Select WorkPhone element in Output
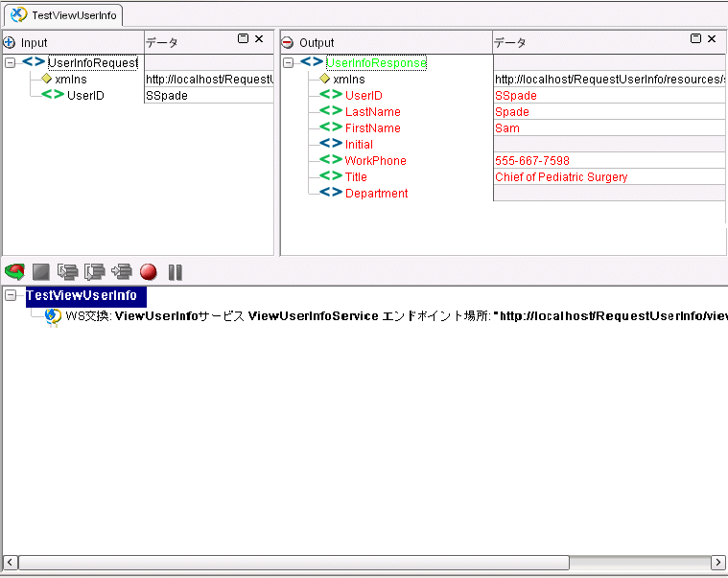728x578 pixels. pos(376,160)
